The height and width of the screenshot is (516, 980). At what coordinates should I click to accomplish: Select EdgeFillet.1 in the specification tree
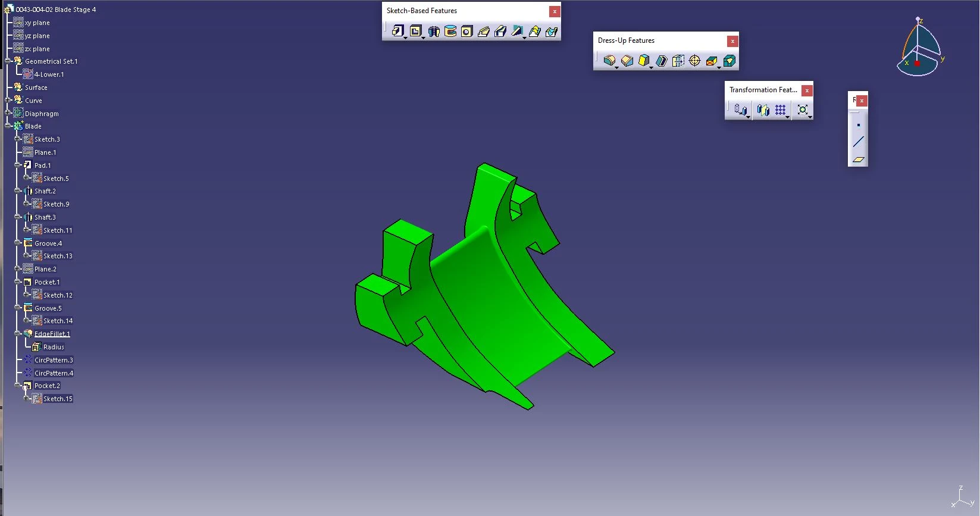[x=52, y=334]
